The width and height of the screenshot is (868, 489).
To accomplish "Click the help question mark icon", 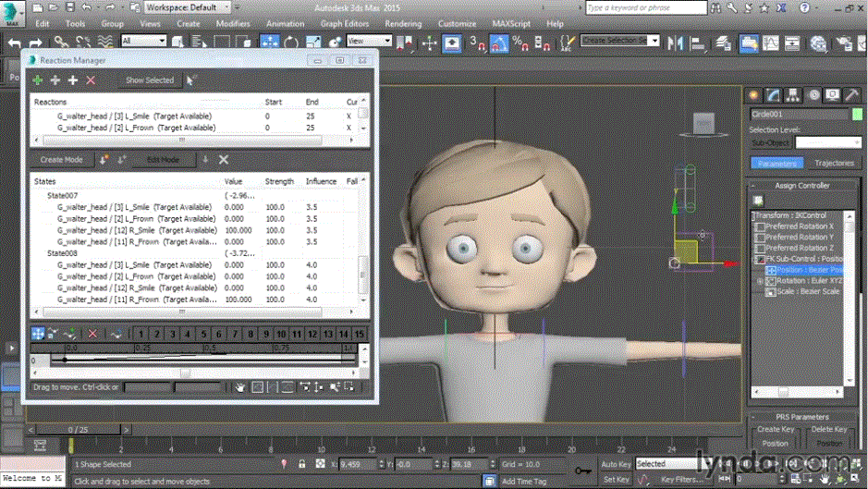I will click(805, 7).
